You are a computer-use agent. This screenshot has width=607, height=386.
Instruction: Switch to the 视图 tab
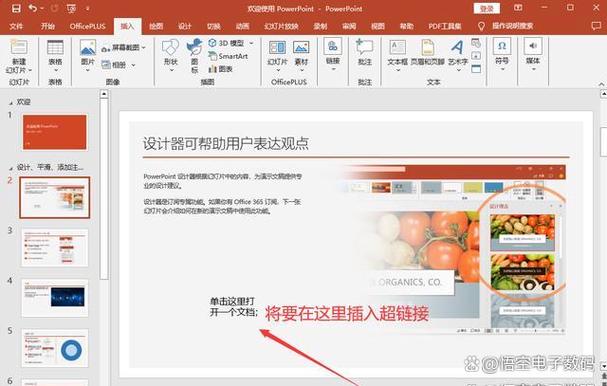(x=377, y=26)
